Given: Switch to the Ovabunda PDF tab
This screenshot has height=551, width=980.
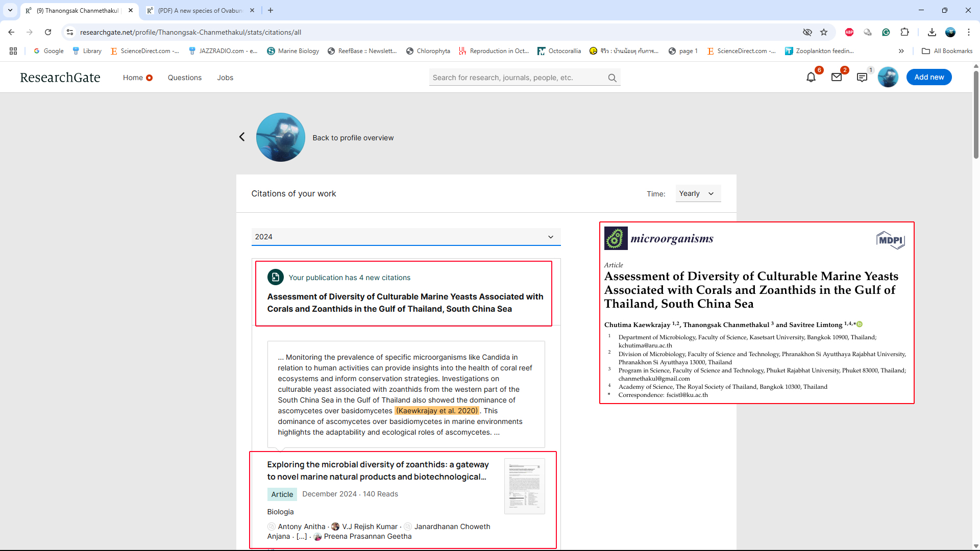Looking at the screenshot, I should [199, 10].
